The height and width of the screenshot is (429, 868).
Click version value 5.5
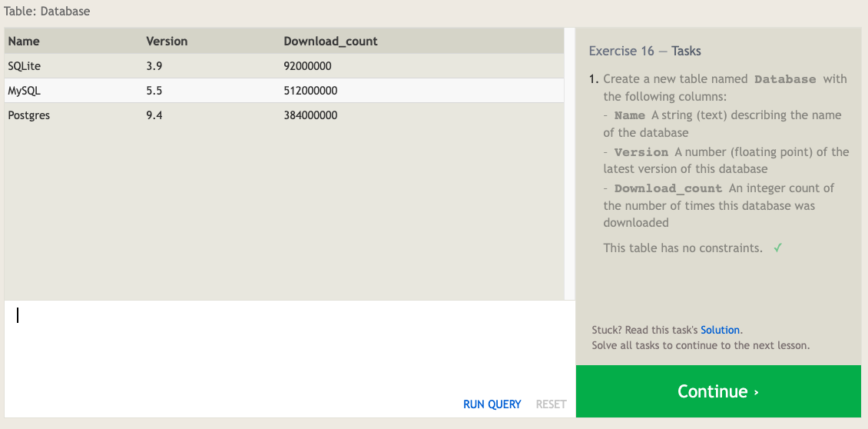click(154, 91)
